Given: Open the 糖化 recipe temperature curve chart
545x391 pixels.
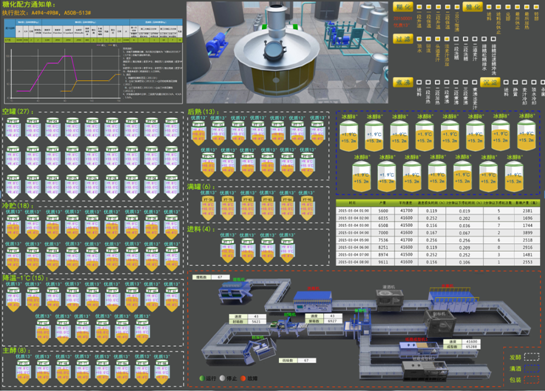Looking at the screenshot, I should coord(64,74).
